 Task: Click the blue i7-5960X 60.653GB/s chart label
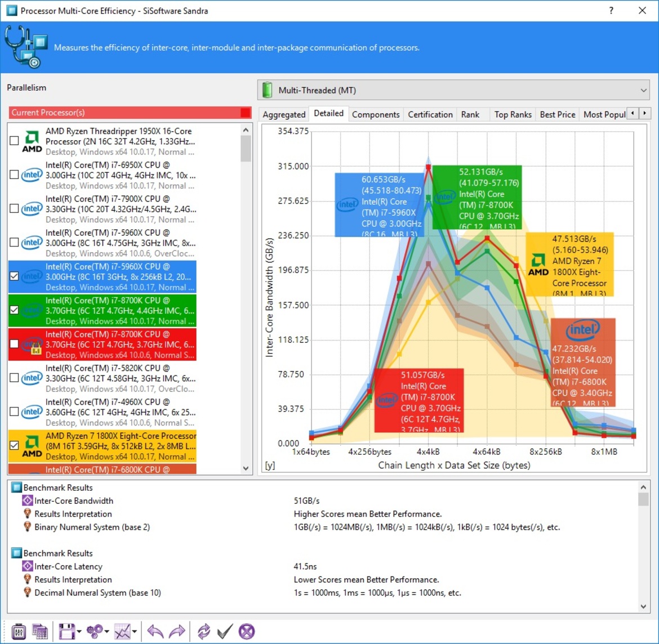click(x=380, y=204)
